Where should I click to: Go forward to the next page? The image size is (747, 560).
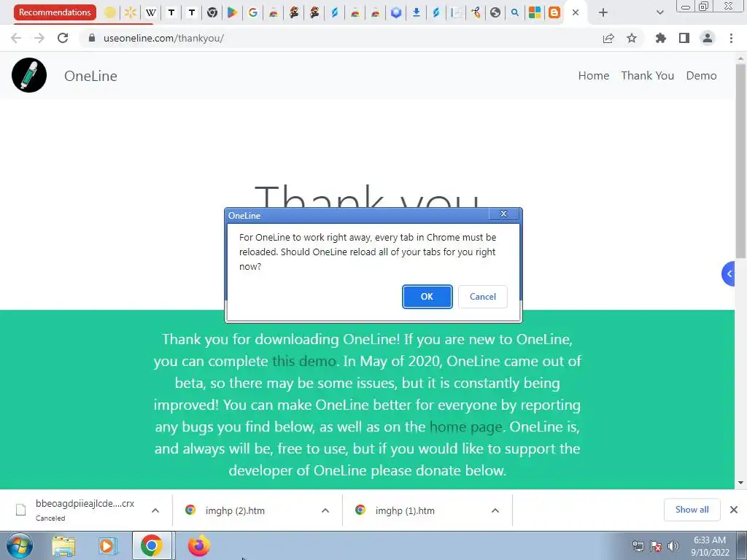(x=39, y=38)
